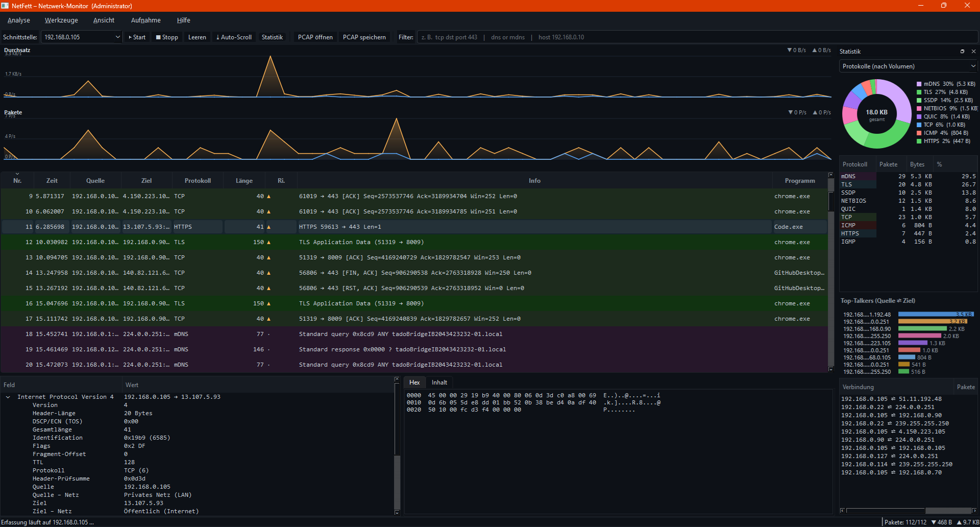Select the TTL field row

[197, 462]
